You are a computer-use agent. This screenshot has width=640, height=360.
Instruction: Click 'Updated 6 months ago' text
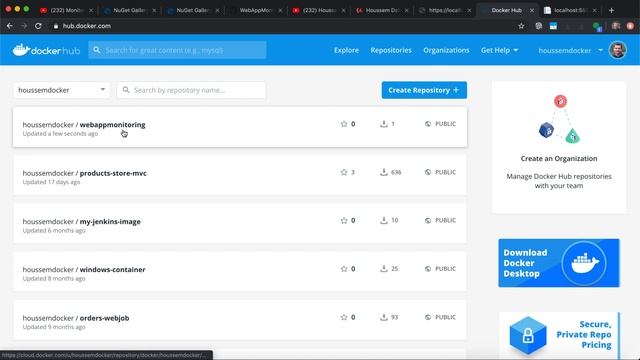[54, 230]
